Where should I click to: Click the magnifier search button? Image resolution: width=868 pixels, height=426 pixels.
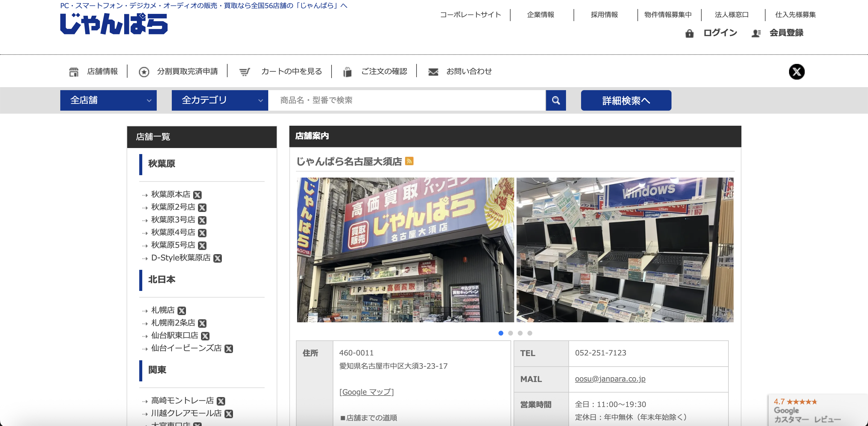tap(556, 100)
